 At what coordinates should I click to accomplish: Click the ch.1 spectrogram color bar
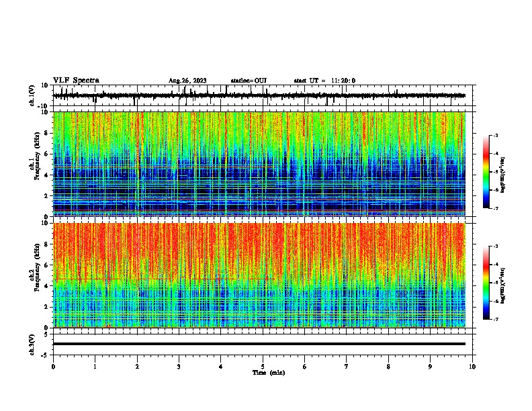486,172
